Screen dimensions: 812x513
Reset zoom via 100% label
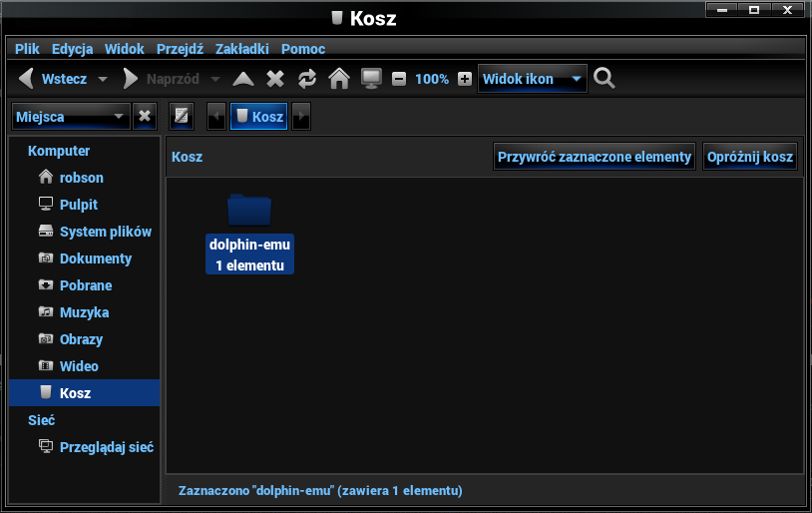[432, 79]
